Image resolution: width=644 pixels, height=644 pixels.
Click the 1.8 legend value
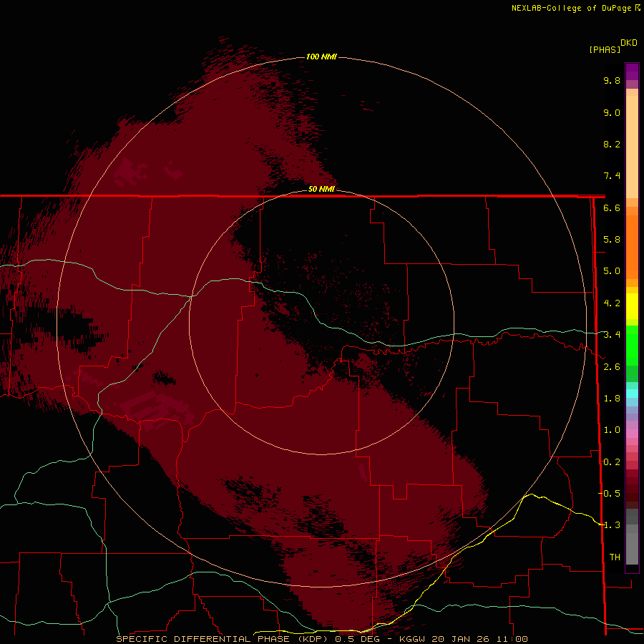(x=612, y=399)
